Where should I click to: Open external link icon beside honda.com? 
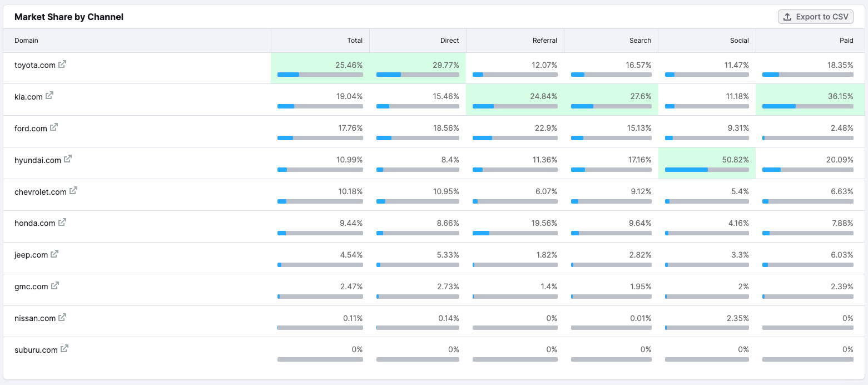coord(62,223)
